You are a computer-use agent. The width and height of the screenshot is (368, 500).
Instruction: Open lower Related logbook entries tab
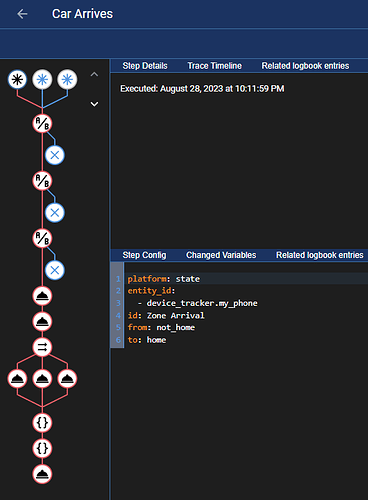point(320,255)
